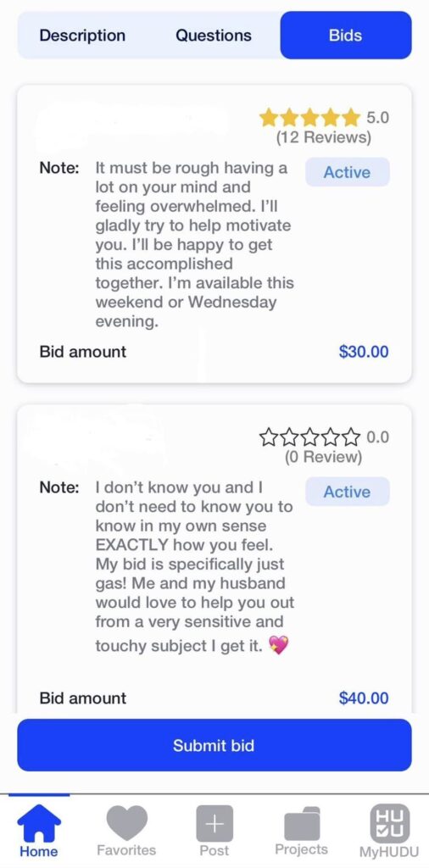The height and width of the screenshot is (868, 429).
Task: Switch to the Questions tab
Action: click(x=213, y=36)
